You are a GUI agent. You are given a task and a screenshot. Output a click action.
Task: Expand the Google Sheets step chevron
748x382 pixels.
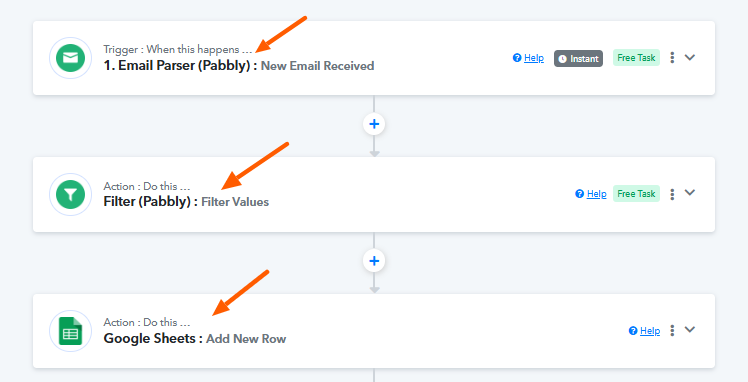690,329
